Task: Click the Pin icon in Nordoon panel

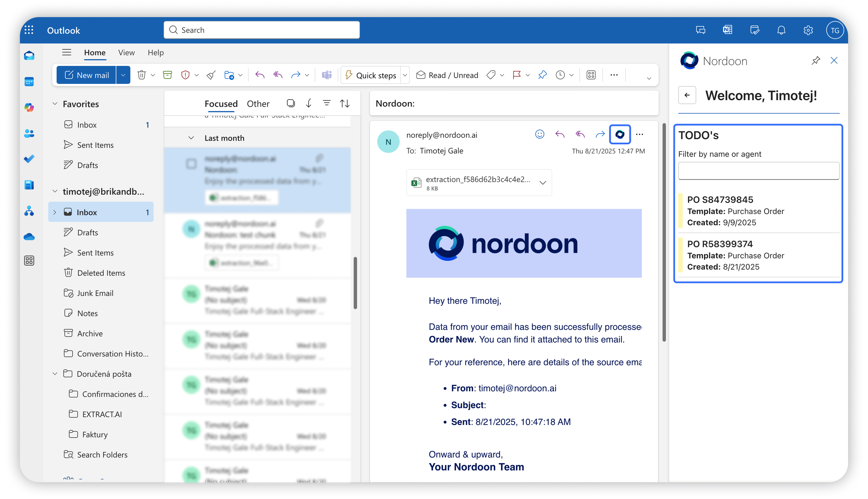Action: [816, 61]
